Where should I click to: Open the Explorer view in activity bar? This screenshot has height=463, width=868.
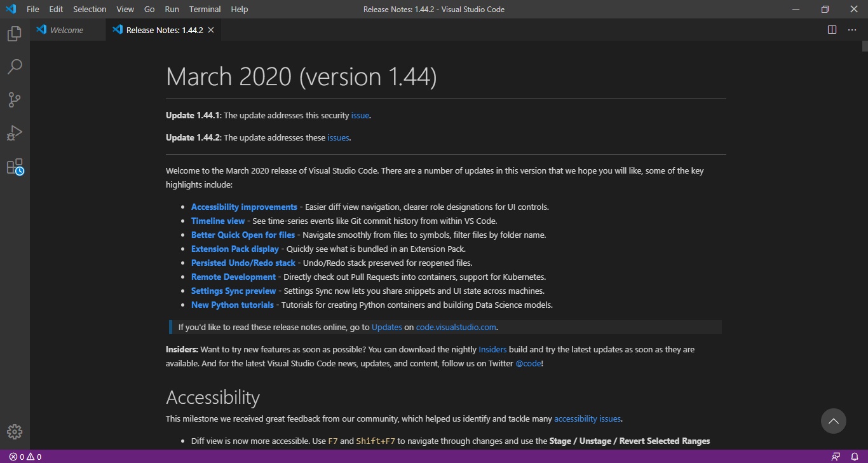[x=15, y=34]
